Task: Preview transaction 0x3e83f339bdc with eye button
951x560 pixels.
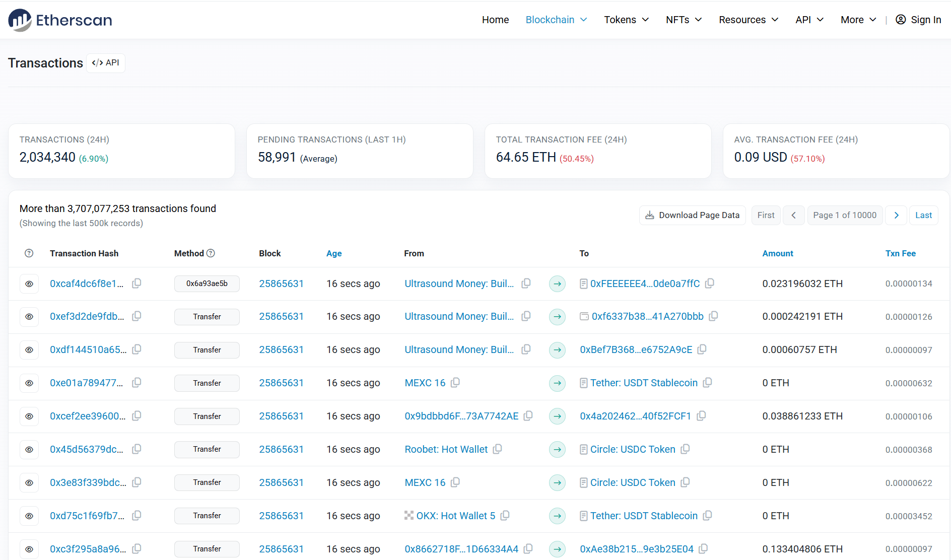Action: (29, 483)
